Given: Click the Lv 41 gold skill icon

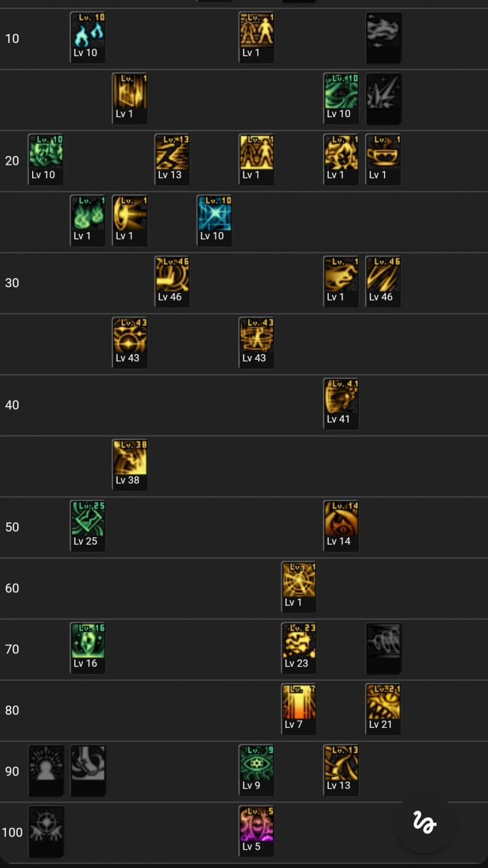Looking at the screenshot, I should pos(341,404).
